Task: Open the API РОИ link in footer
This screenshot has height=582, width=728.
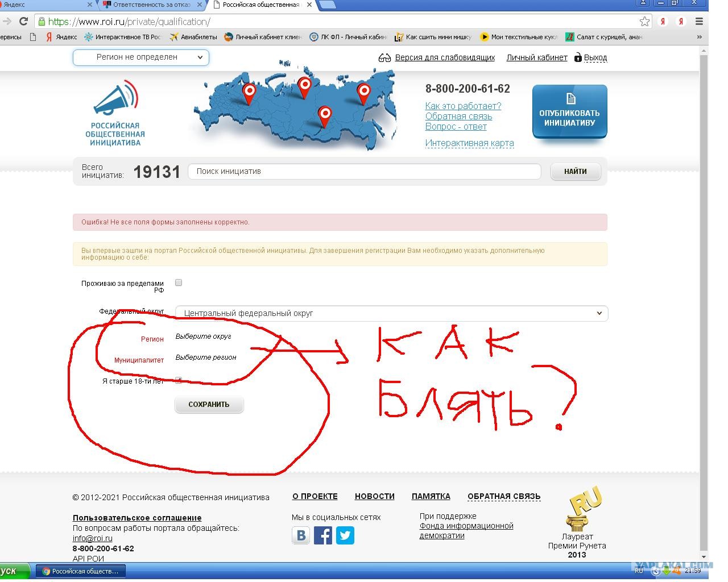Action: [88, 559]
